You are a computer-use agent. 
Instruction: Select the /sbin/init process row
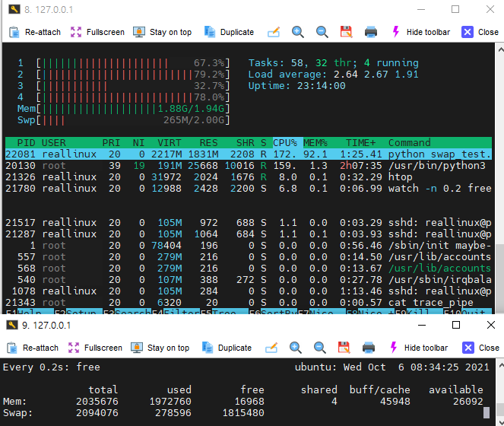tap(249, 245)
